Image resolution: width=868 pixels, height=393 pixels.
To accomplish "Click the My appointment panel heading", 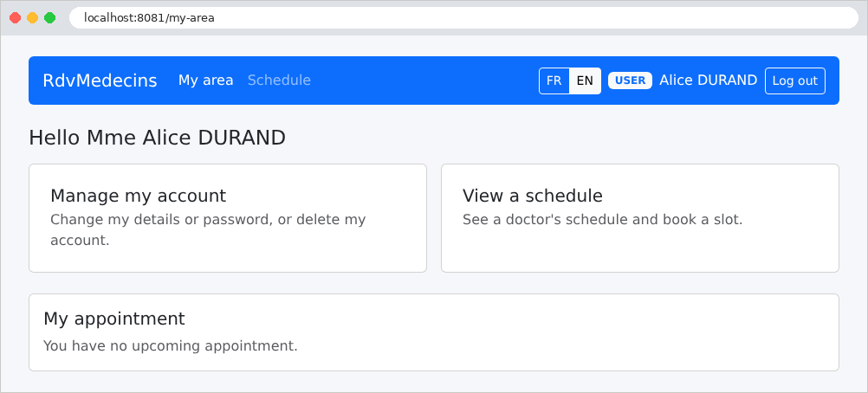I will (x=114, y=319).
